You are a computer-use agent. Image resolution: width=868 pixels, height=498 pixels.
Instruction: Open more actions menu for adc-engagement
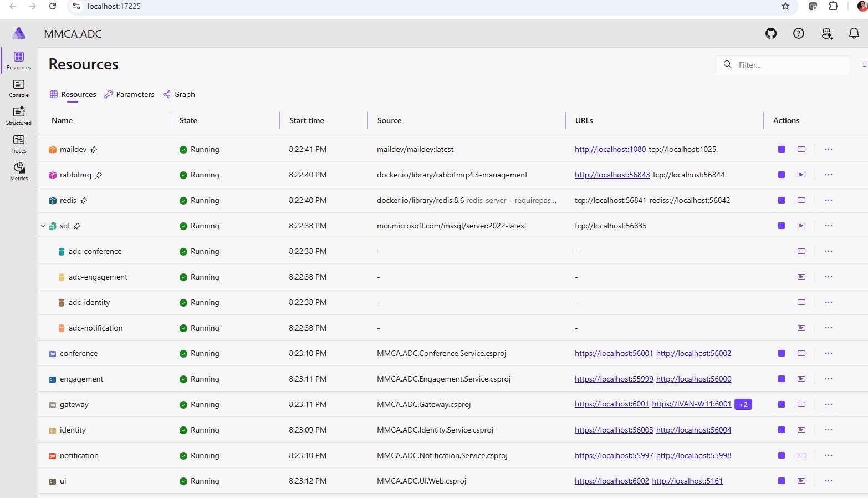click(x=829, y=277)
